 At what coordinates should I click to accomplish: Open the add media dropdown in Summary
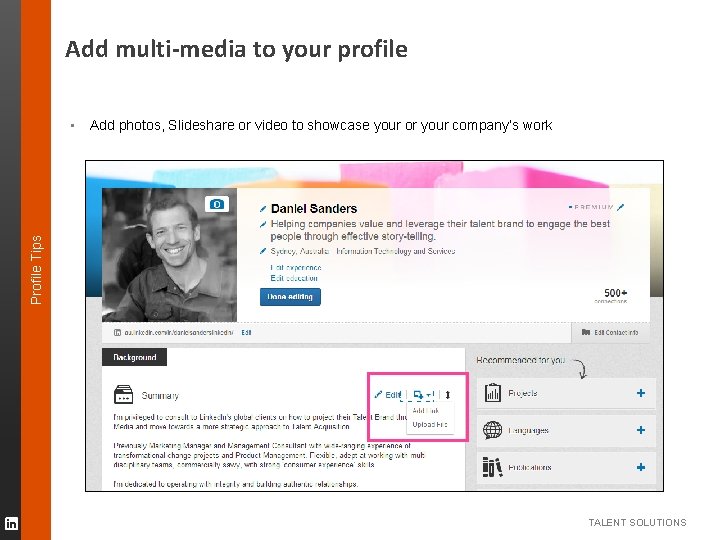click(423, 395)
